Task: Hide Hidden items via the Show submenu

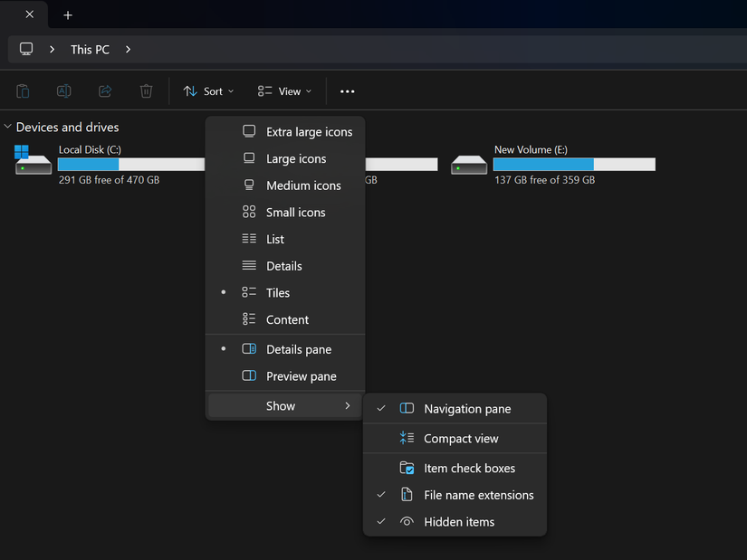Action: [459, 522]
